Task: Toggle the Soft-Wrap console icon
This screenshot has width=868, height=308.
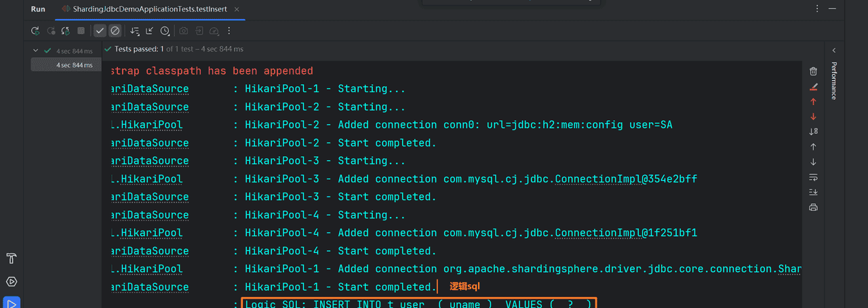Action: pos(813,177)
